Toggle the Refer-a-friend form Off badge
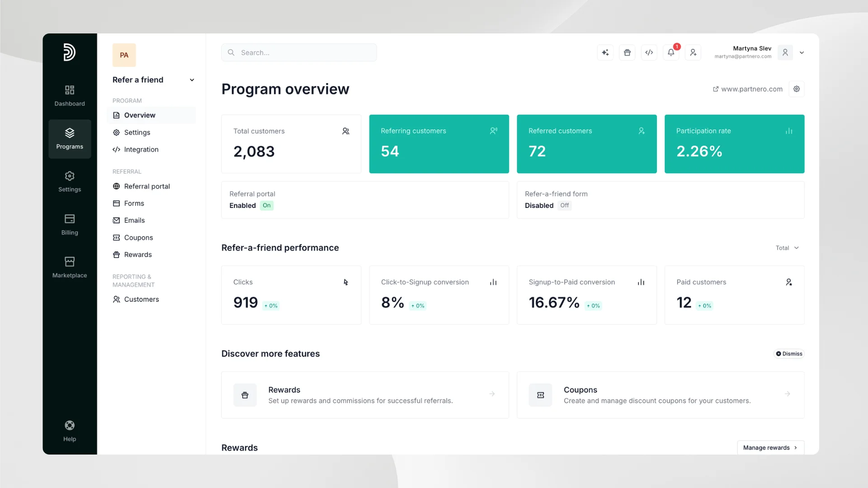The height and width of the screenshot is (488, 868). [x=565, y=206]
